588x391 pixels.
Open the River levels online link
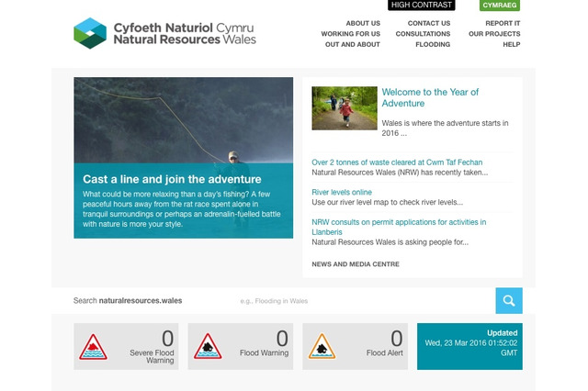tap(342, 193)
